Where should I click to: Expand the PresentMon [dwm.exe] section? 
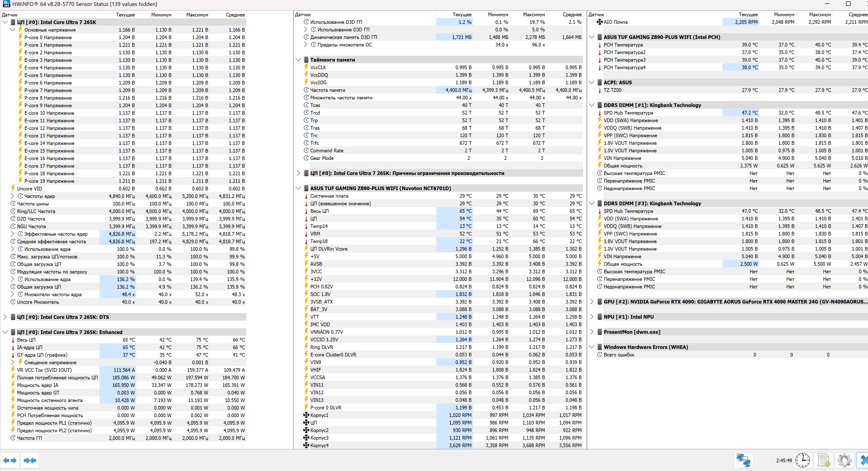pos(592,332)
